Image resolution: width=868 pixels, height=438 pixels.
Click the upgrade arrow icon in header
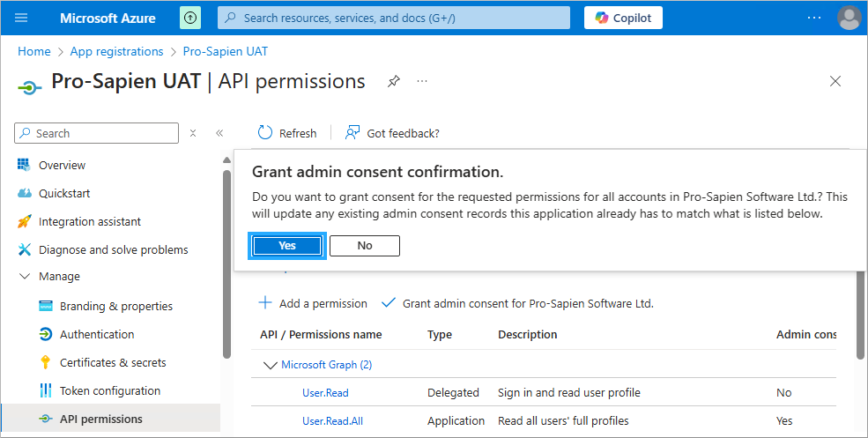point(189,18)
